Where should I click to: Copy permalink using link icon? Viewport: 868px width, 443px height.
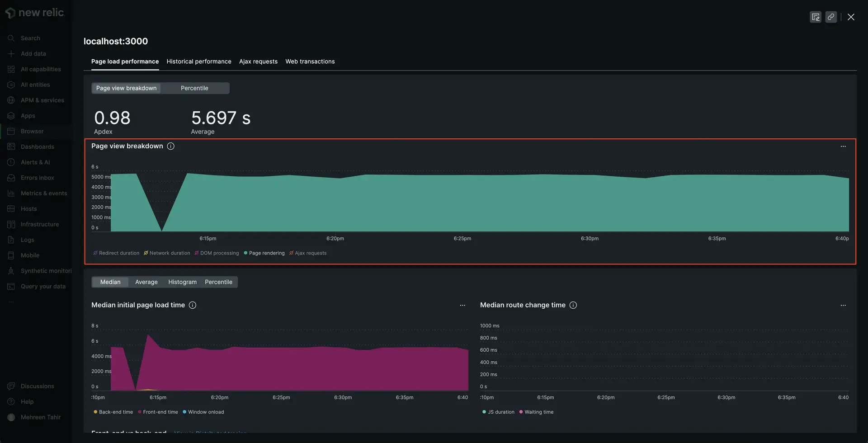tap(831, 17)
